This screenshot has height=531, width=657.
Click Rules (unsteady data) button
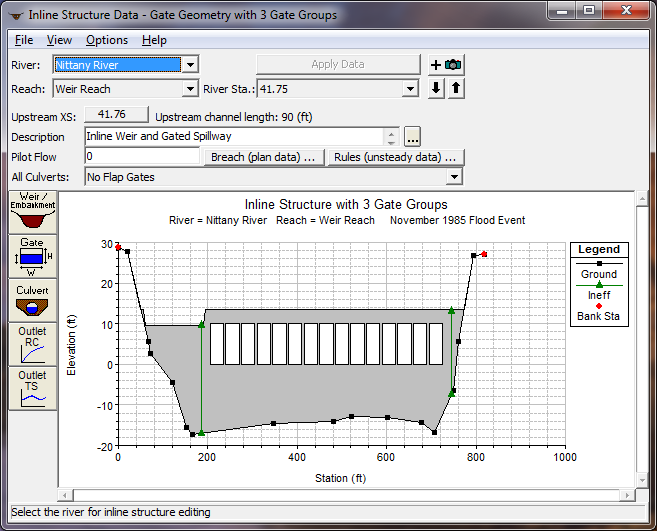coord(397,157)
